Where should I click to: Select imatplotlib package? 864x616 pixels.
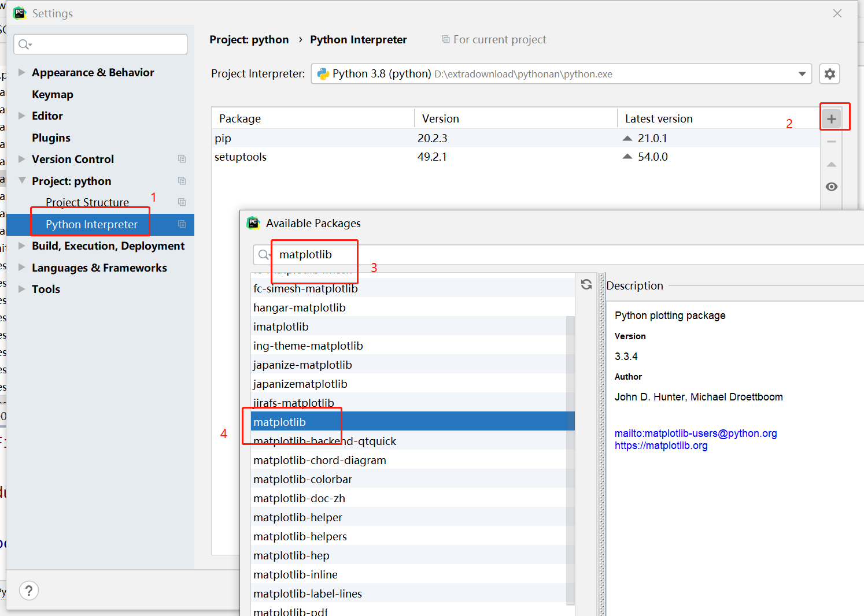point(408,326)
